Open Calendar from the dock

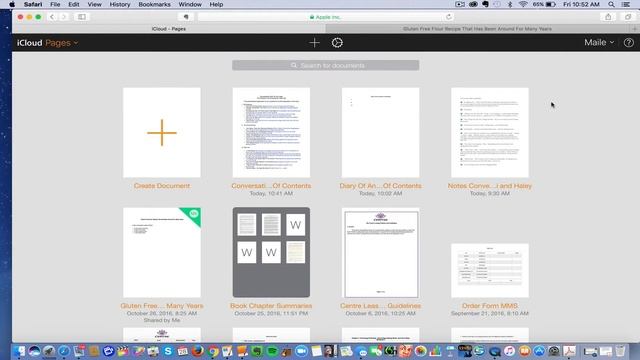(x=183, y=351)
